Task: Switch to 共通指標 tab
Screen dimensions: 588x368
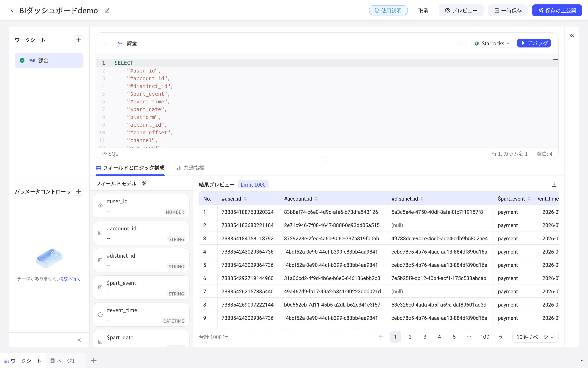Action: [x=191, y=168]
